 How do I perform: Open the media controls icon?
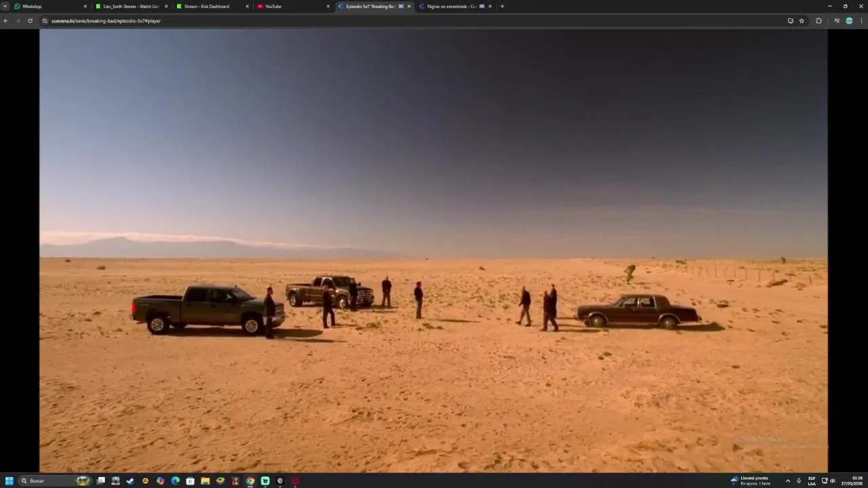click(x=837, y=21)
